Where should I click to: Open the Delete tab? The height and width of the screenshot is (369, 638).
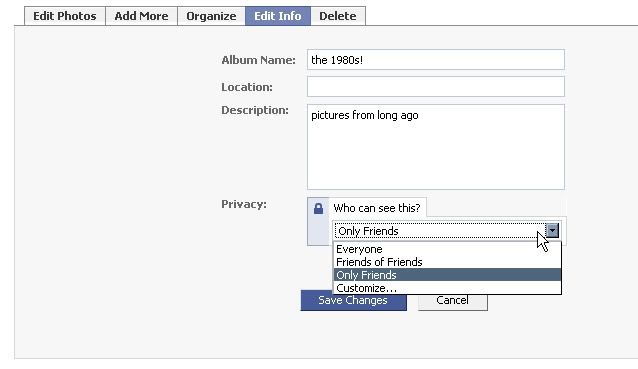pos(338,16)
